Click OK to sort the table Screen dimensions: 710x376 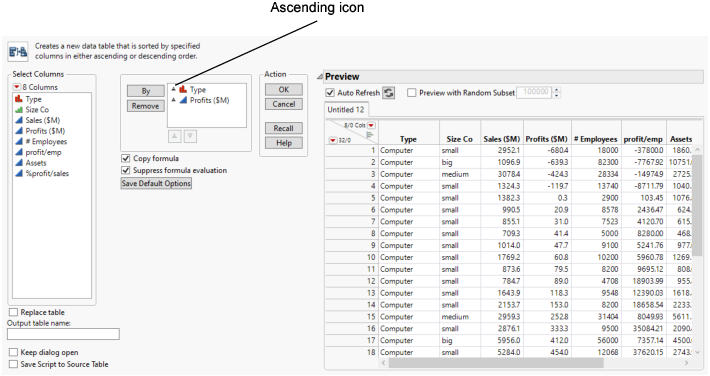point(284,90)
